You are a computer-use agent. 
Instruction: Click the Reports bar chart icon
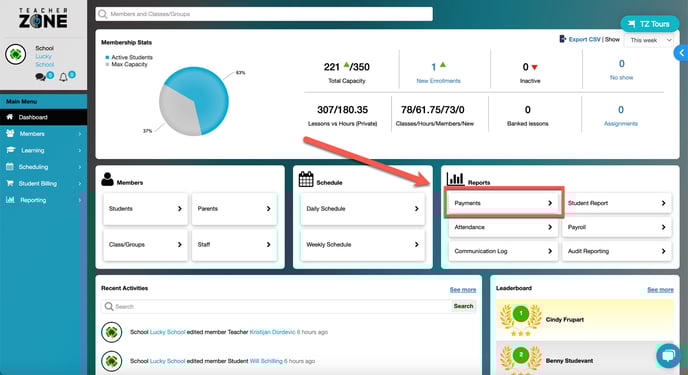455,179
